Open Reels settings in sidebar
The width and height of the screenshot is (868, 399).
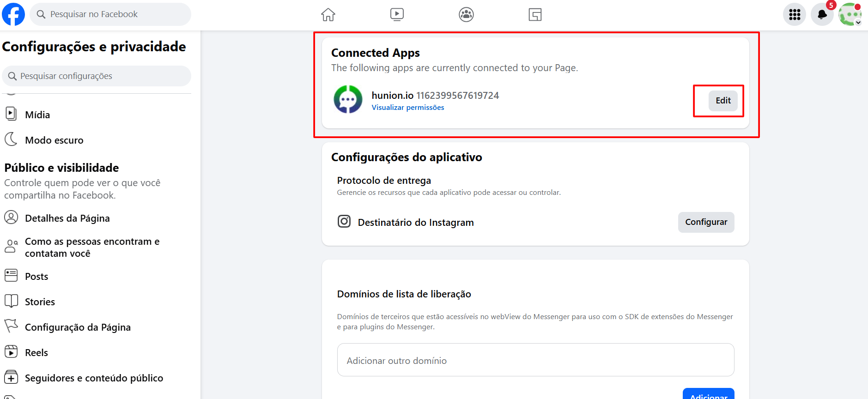point(36,352)
